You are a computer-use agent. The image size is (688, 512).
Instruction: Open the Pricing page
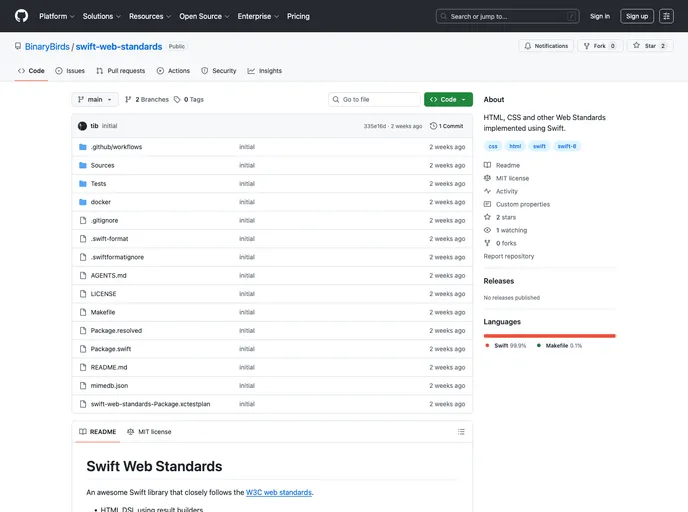point(298,16)
